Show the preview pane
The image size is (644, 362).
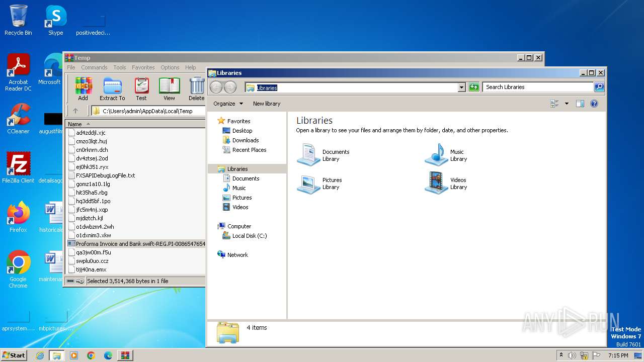tap(580, 104)
